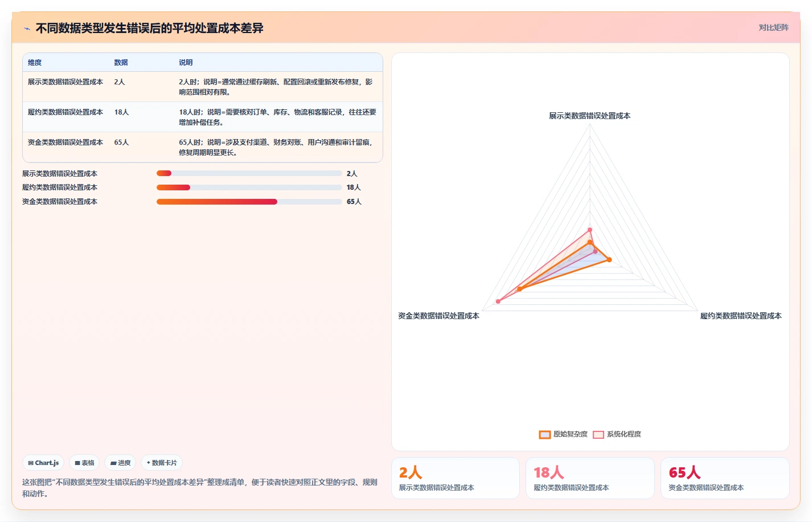Click the description starting with 18人时
Image resolution: width=812 pixels, height=522 pixels.
point(277,117)
